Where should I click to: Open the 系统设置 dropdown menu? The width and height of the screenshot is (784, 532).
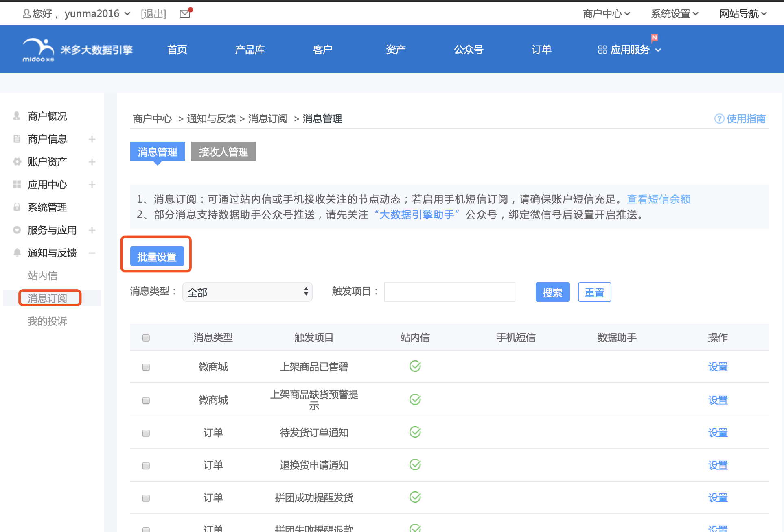(675, 14)
